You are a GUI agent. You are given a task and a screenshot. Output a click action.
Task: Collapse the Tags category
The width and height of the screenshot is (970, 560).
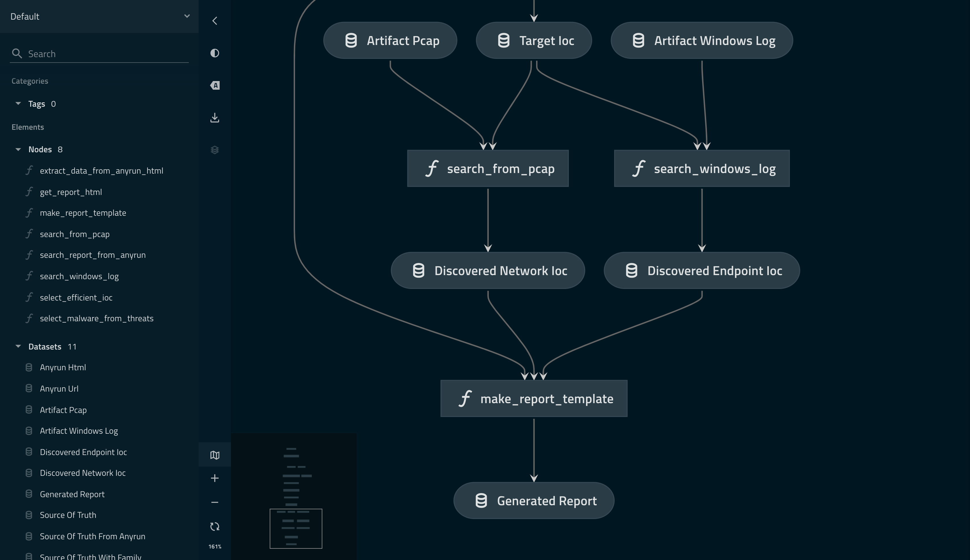pyautogui.click(x=18, y=104)
